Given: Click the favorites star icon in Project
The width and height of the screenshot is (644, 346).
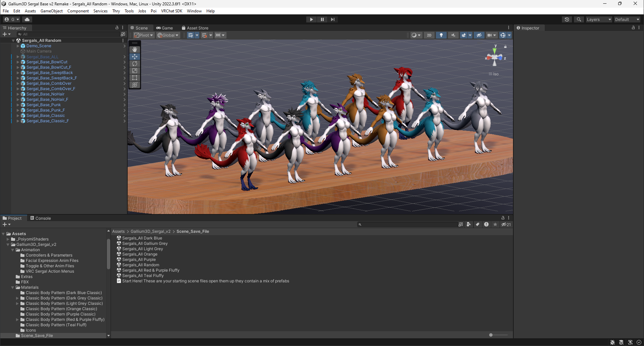Looking at the screenshot, I should point(495,224).
